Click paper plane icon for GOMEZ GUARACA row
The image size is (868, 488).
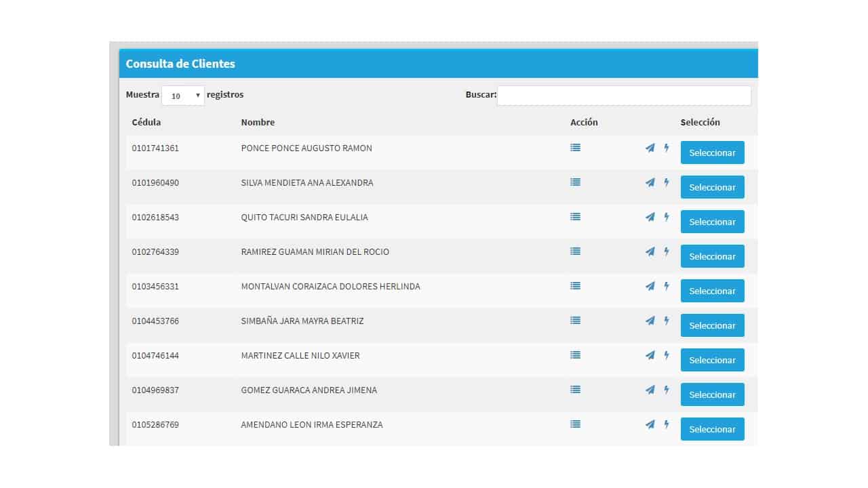[x=650, y=390]
